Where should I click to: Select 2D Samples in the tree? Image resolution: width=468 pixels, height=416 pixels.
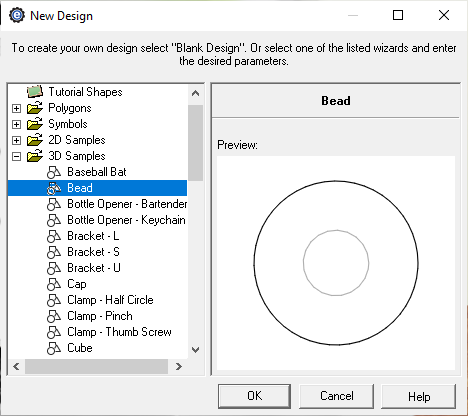(x=77, y=140)
